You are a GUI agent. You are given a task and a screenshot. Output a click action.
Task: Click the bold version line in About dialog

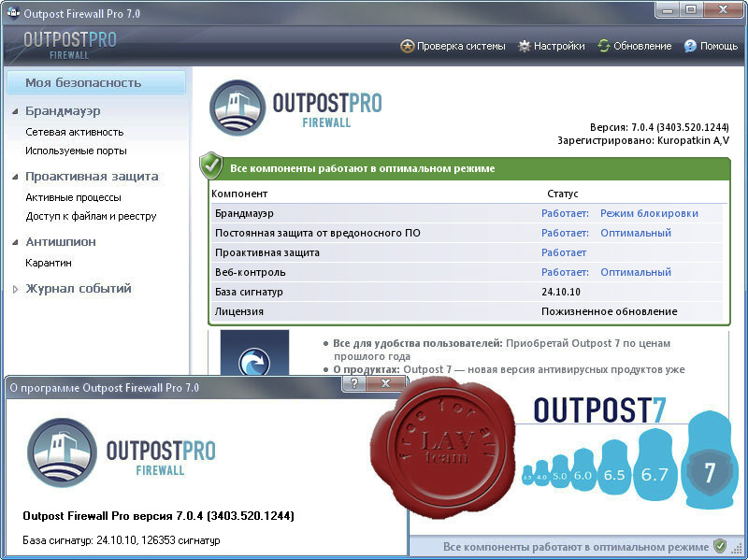158,516
